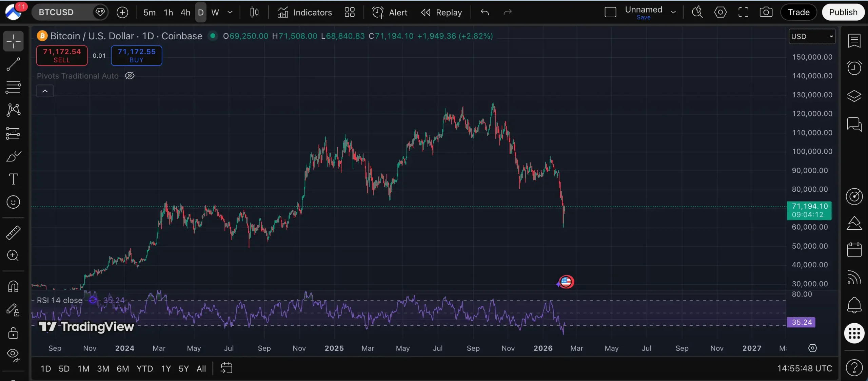Open the forecasting and measurement tools
This screenshot has width=868, height=381.
pyautogui.click(x=13, y=133)
